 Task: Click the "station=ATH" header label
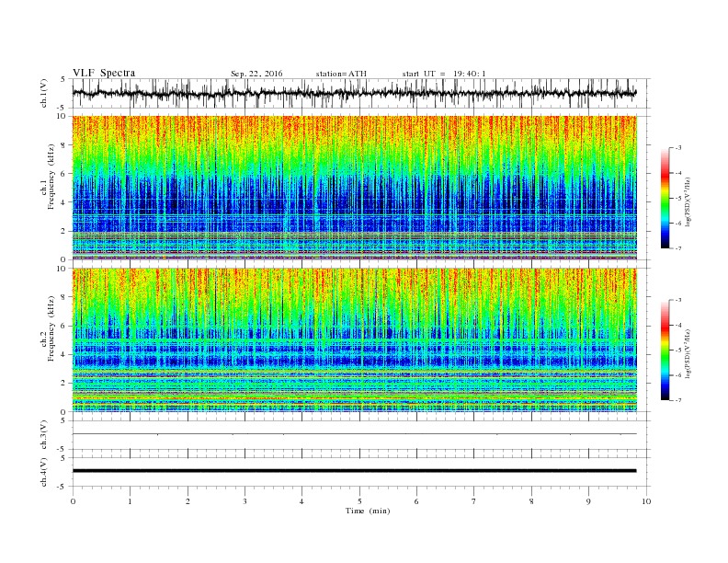click(341, 74)
